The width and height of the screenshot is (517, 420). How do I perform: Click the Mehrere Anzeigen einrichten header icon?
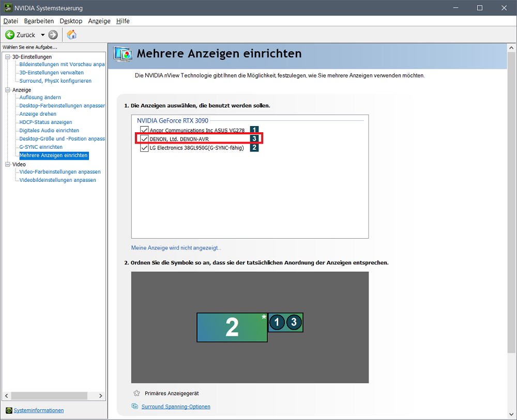(123, 54)
